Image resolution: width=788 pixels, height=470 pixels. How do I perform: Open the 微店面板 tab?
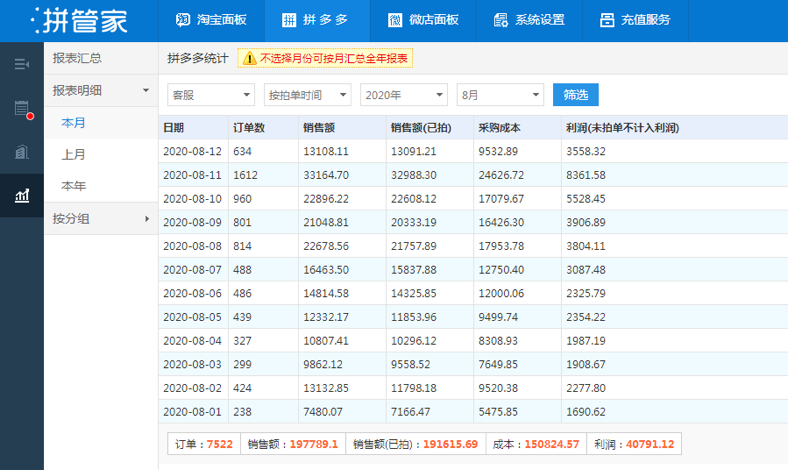click(424, 20)
